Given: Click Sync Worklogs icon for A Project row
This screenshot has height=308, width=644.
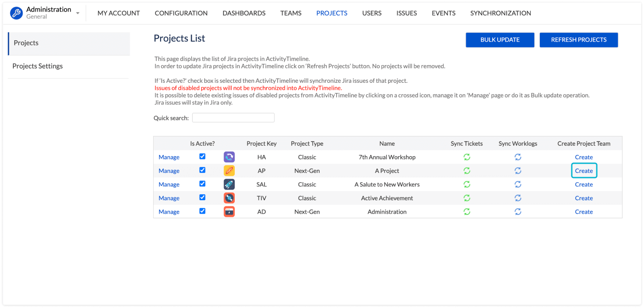Looking at the screenshot, I should click(518, 171).
